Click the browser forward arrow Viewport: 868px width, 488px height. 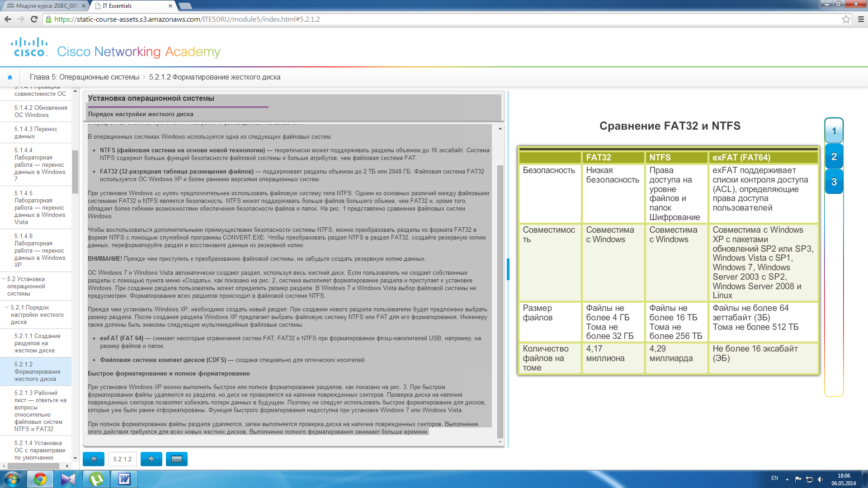(21, 19)
